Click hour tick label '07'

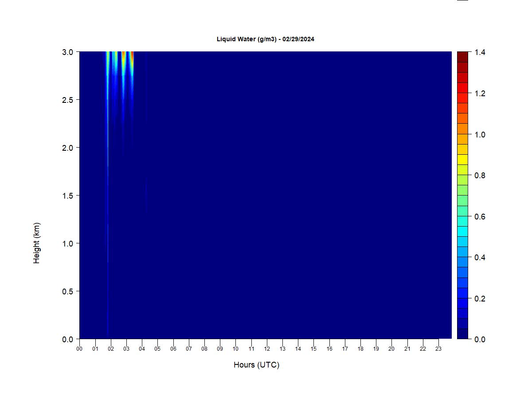click(189, 349)
